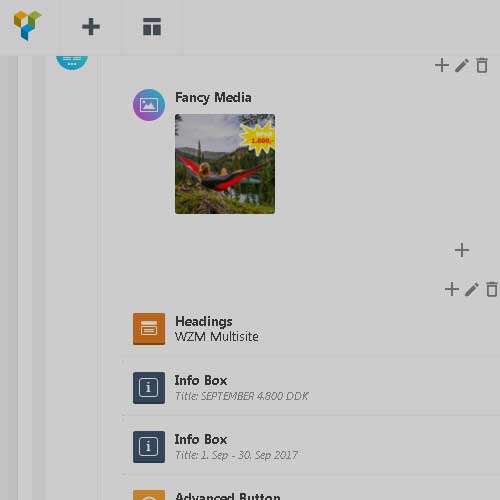Open the templates layout icon

pos(152,27)
